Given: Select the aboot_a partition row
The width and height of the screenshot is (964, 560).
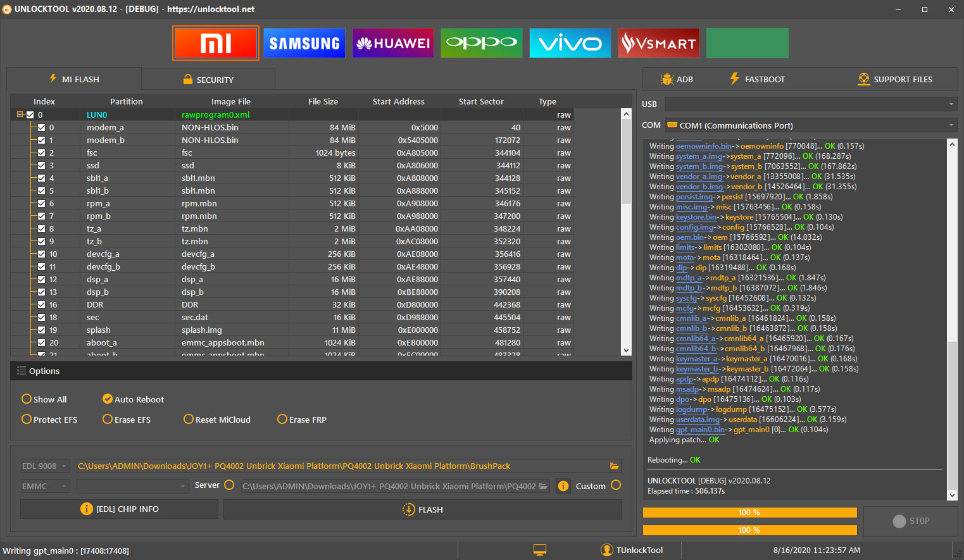Looking at the screenshot, I should point(292,342).
